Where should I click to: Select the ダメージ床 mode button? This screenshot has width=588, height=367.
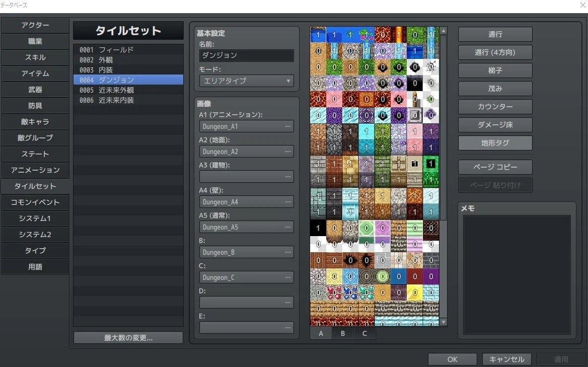click(495, 124)
